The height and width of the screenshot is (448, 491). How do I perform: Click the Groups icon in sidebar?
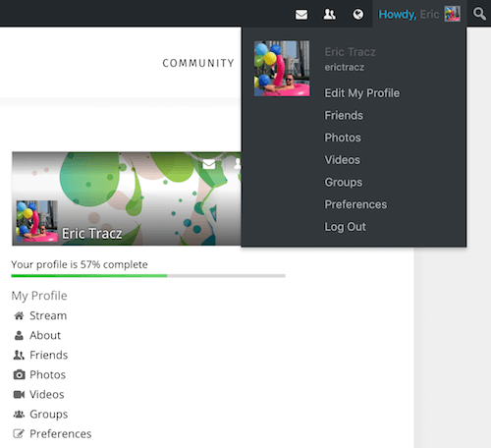[19, 414]
